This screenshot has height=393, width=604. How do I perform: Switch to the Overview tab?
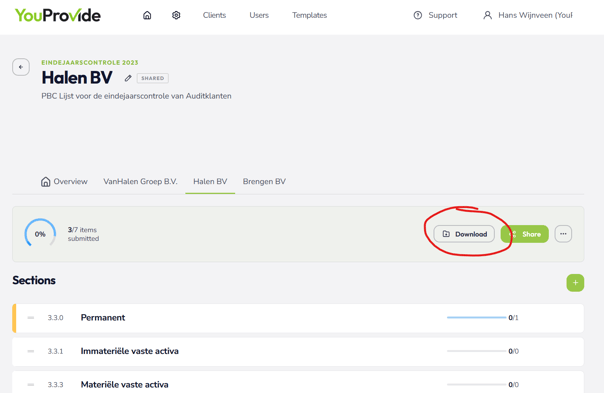click(64, 181)
